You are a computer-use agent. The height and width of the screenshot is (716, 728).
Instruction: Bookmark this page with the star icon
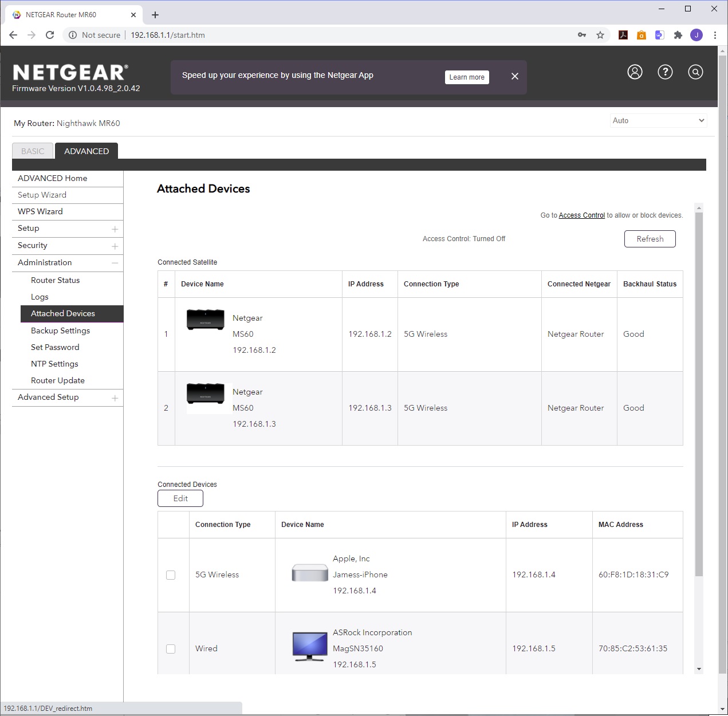tap(600, 35)
